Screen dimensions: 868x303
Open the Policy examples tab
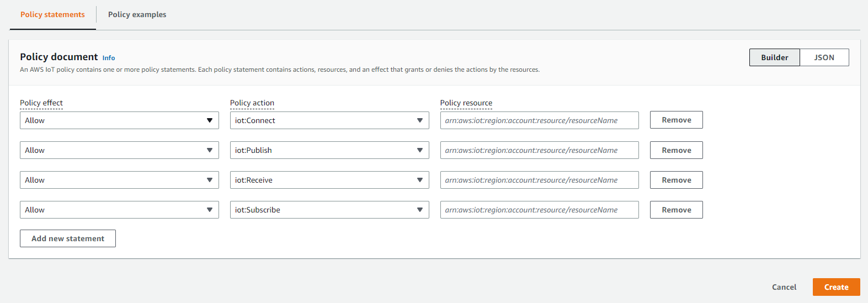[x=137, y=15]
